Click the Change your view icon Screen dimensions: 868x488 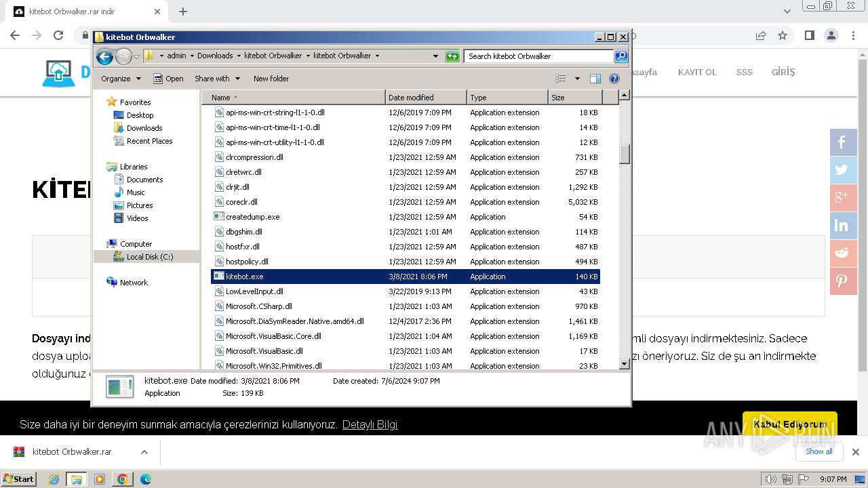pos(560,79)
